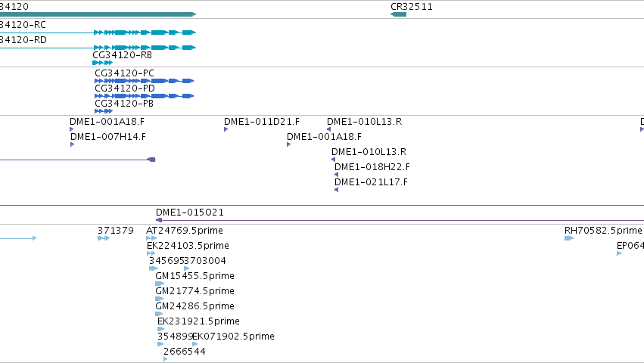This screenshot has height=363, width=644.
Task: Select the 34120-RD transcript label
Action: [x=23, y=40]
